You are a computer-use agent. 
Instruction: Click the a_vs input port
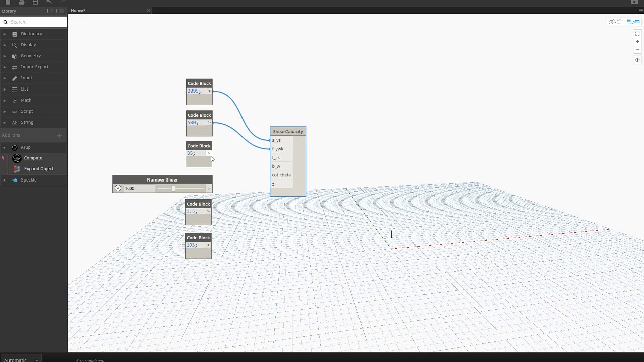pyautogui.click(x=281, y=140)
